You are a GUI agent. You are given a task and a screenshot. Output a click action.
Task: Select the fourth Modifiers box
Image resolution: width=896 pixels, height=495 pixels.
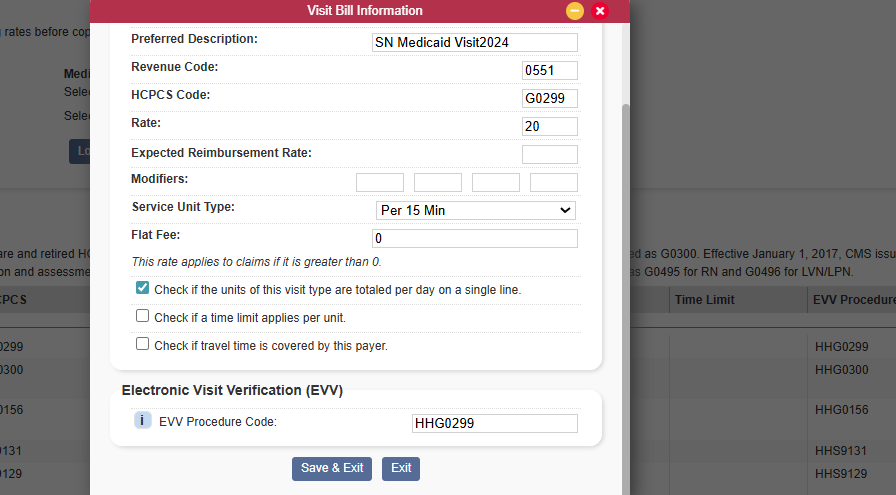(x=554, y=182)
